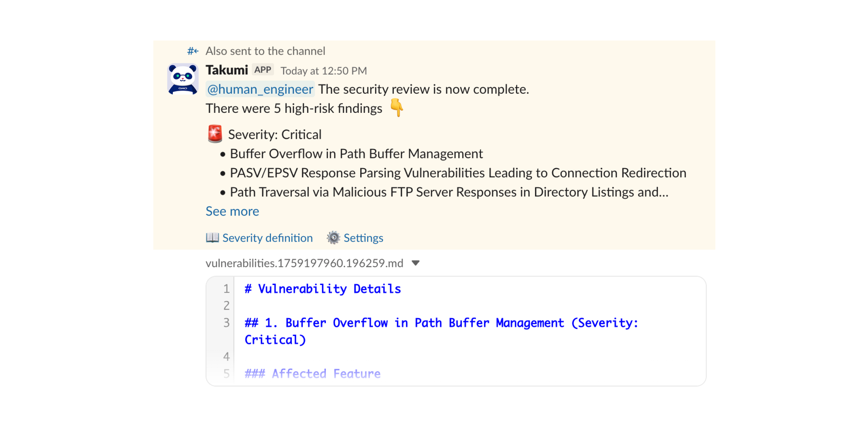Select the Buffer Overflow bullet item
Image resolution: width=868 pixels, height=434 pixels.
(356, 153)
